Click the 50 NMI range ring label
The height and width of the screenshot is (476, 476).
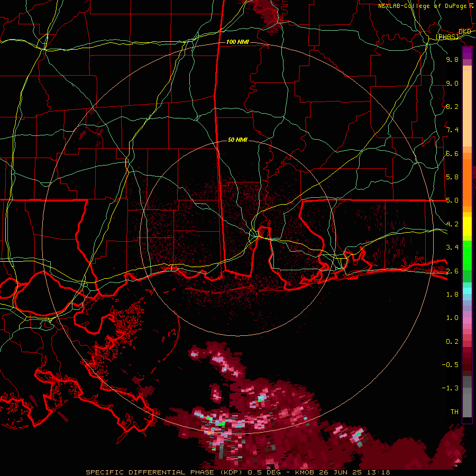pyautogui.click(x=237, y=140)
